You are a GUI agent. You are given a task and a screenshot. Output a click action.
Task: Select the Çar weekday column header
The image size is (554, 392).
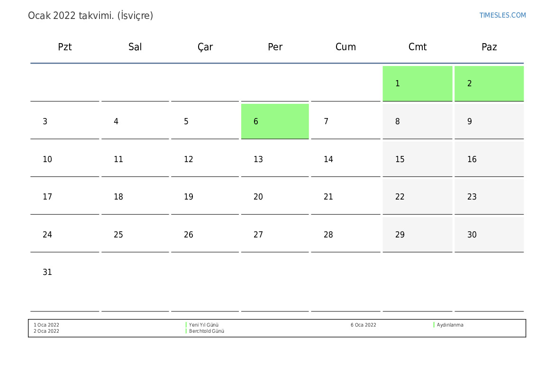(205, 47)
